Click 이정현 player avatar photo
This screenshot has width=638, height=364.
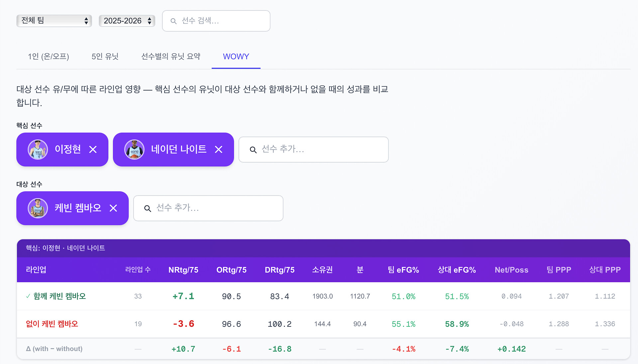point(38,149)
